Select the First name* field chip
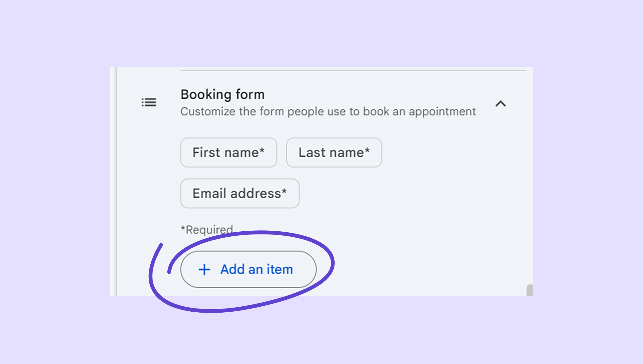 [229, 153]
